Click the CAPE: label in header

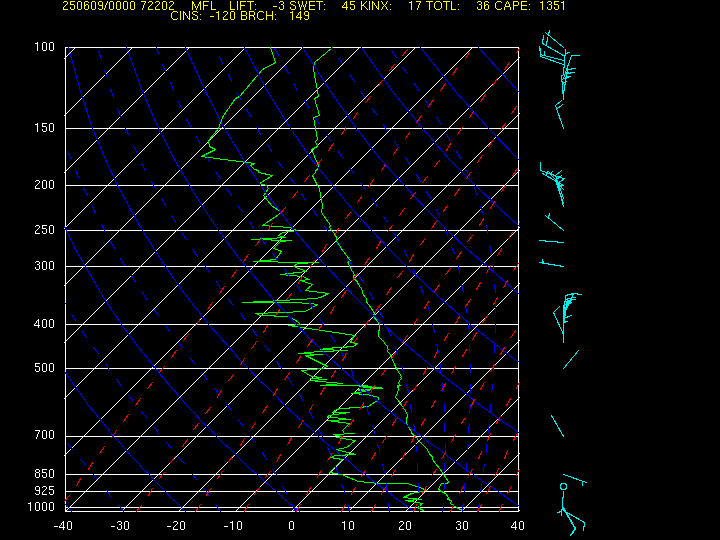click(514, 6)
